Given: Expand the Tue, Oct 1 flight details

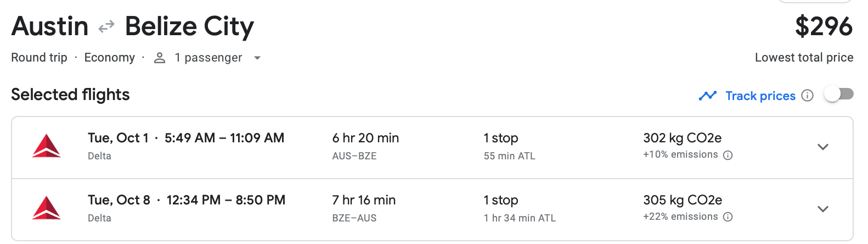Looking at the screenshot, I should tap(822, 147).
